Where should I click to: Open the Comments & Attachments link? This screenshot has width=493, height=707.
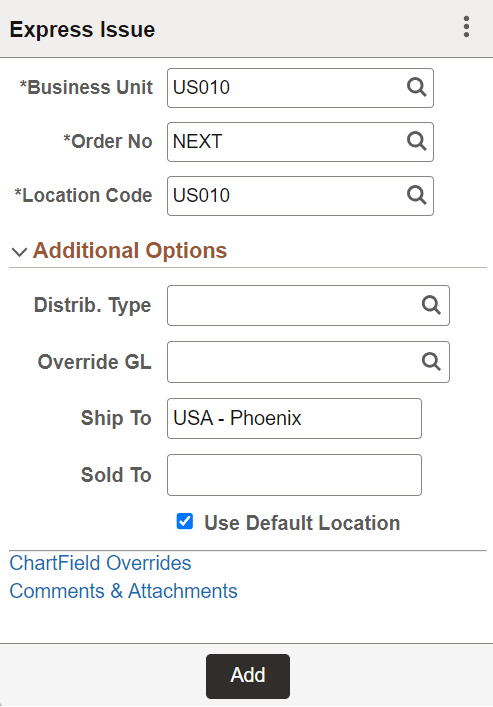point(123,591)
